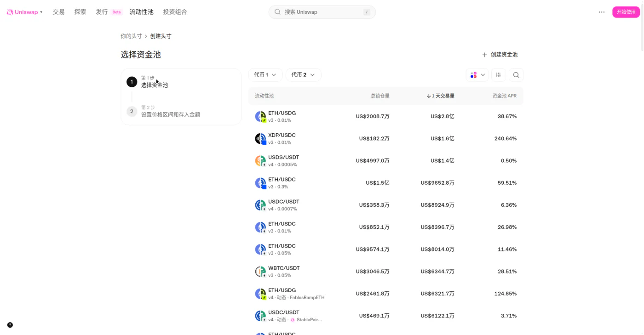Click the USDC/USDT v4 0.0007% pair icon

[x=261, y=205]
